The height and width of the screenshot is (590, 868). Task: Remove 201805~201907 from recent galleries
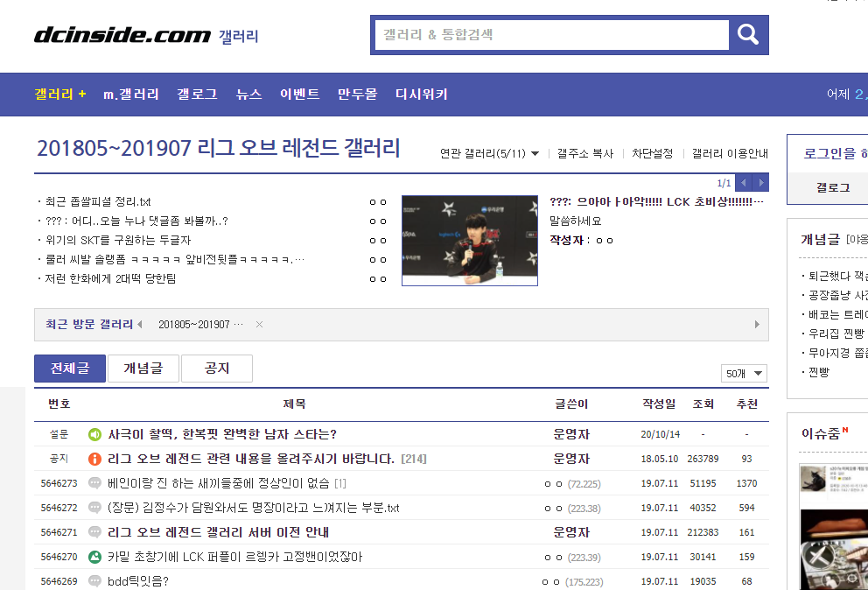[259, 325]
